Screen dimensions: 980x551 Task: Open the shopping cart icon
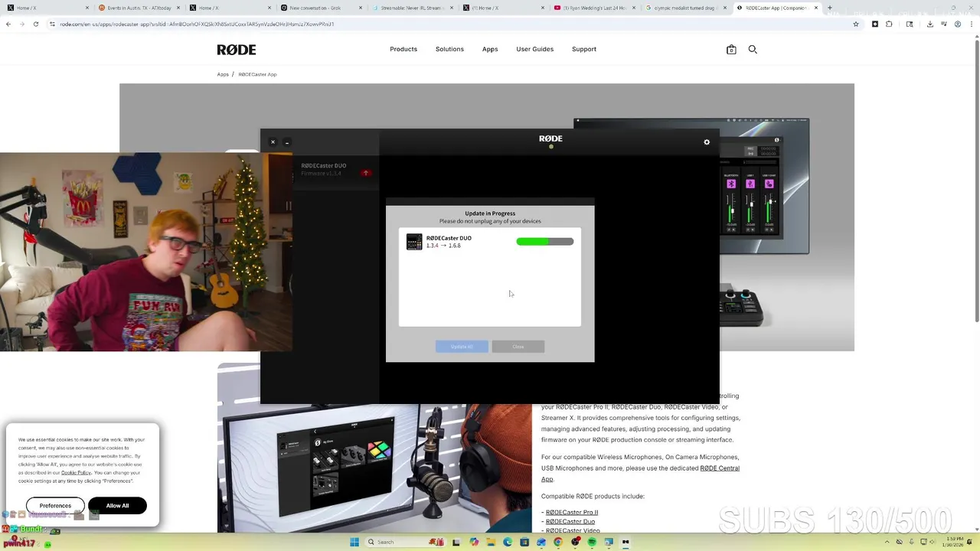point(731,50)
